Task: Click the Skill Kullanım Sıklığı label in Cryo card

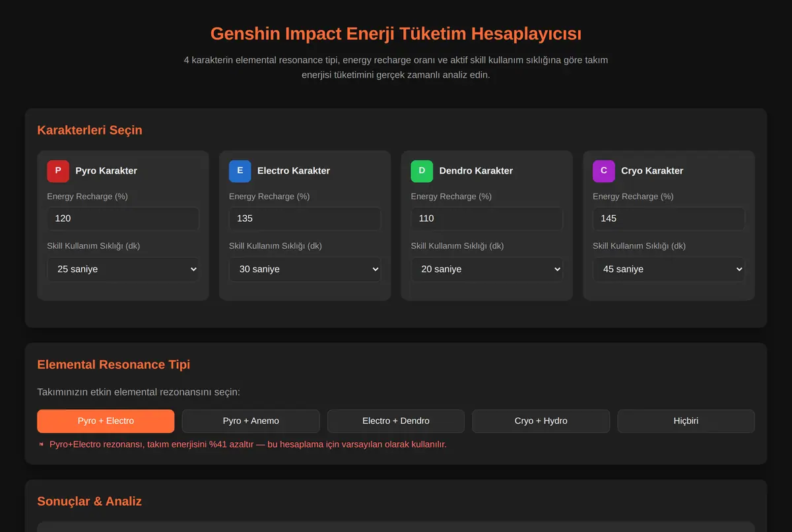Action: pyautogui.click(x=639, y=246)
